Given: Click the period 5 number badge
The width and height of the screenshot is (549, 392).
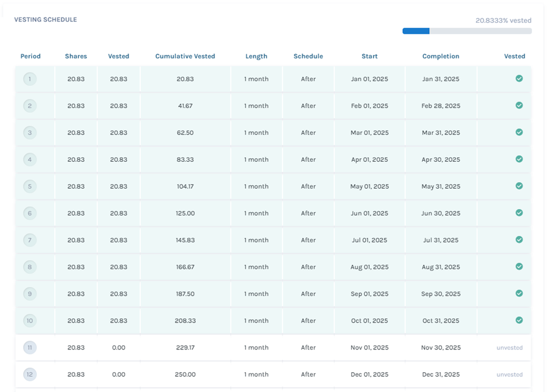Looking at the screenshot, I should [x=30, y=186].
